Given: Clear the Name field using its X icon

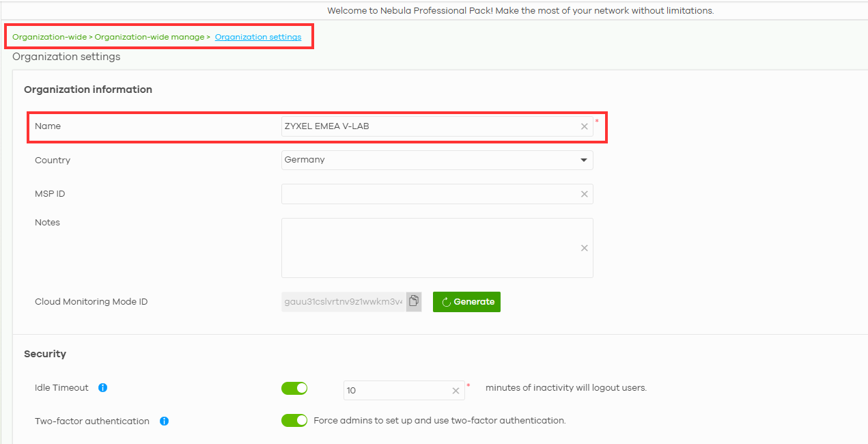Looking at the screenshot, I should 584,126.
